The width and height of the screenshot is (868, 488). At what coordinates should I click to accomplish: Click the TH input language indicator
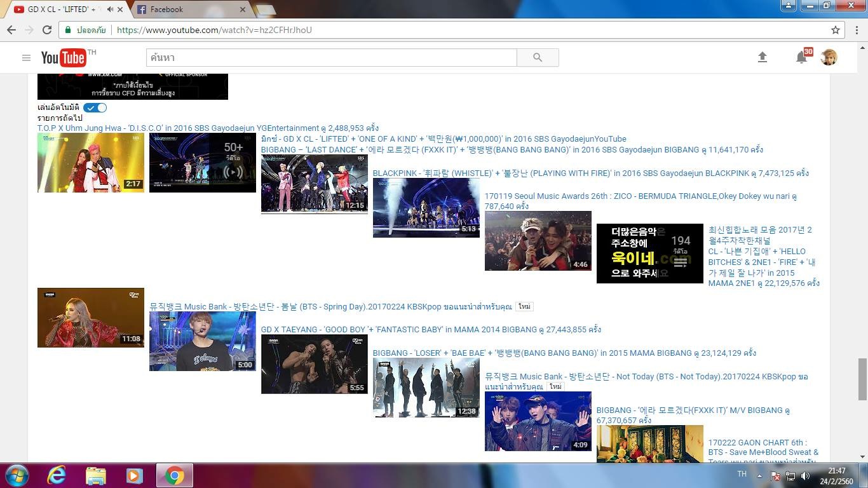742,474
